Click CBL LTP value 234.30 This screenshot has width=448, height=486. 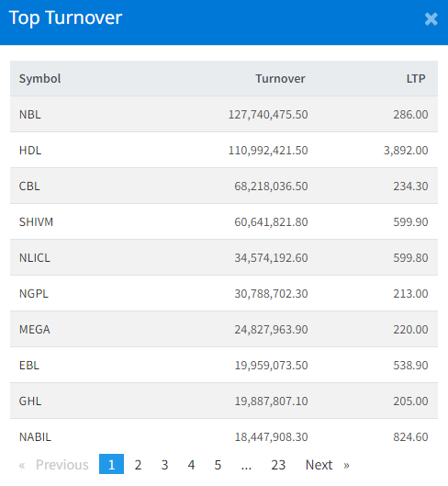point(411,186)
